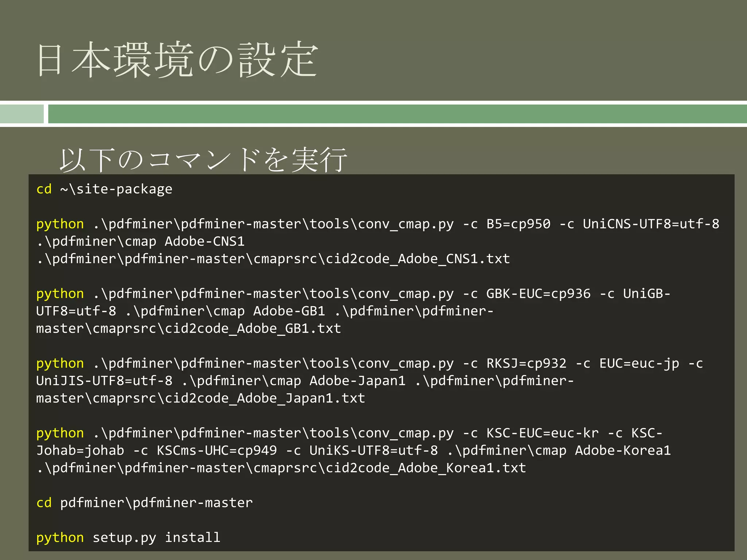Click 'KSC-EUC=euc-kr' argument text
Image resolution: width=747 pixels, height=560 pixels.
(542, 433)
